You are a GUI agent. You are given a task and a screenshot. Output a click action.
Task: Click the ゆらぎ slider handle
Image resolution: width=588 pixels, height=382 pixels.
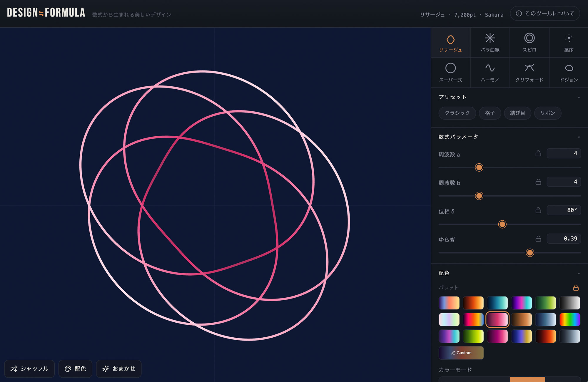point(530,253)
